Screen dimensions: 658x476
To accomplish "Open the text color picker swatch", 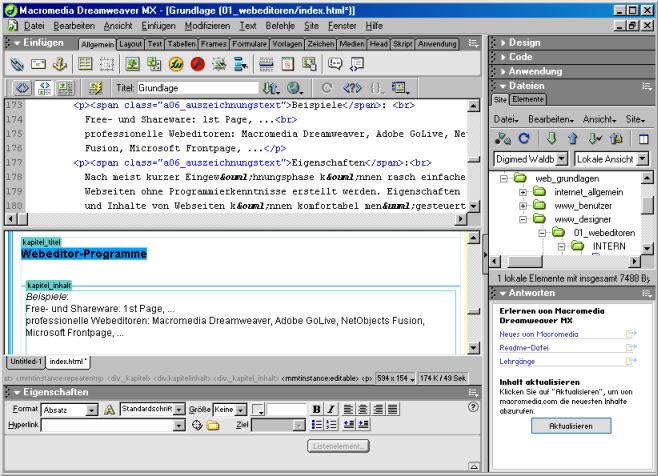I will 258,409.
